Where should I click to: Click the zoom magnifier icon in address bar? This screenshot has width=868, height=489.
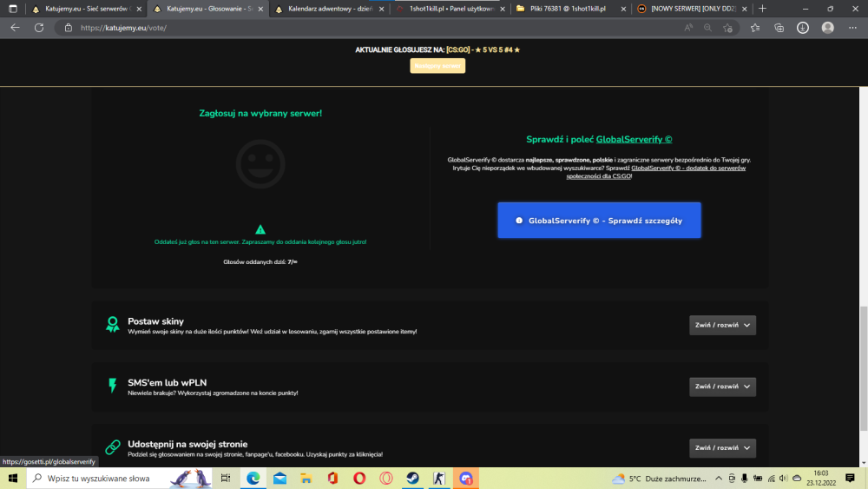pos(707,28)
